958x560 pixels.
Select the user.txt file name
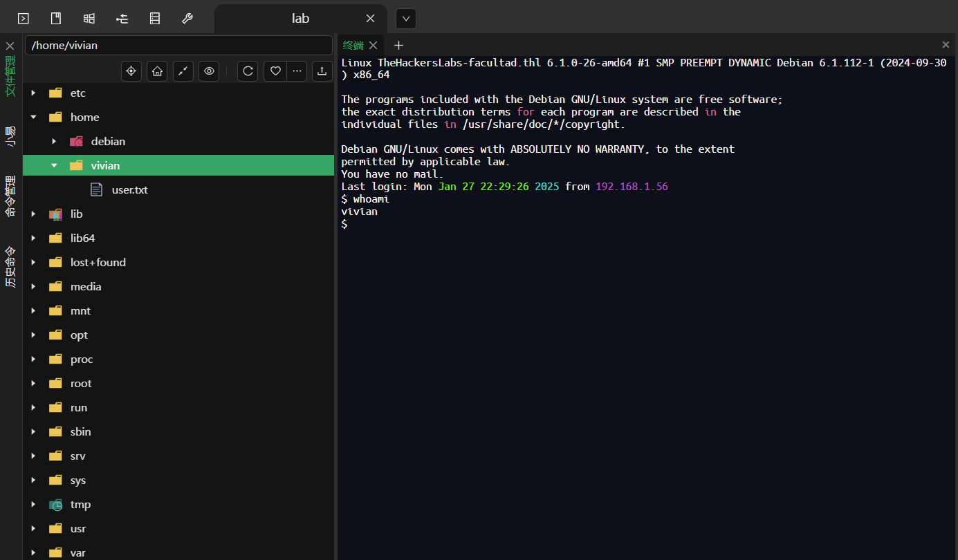pyautogui.click(x=130, y=189)
